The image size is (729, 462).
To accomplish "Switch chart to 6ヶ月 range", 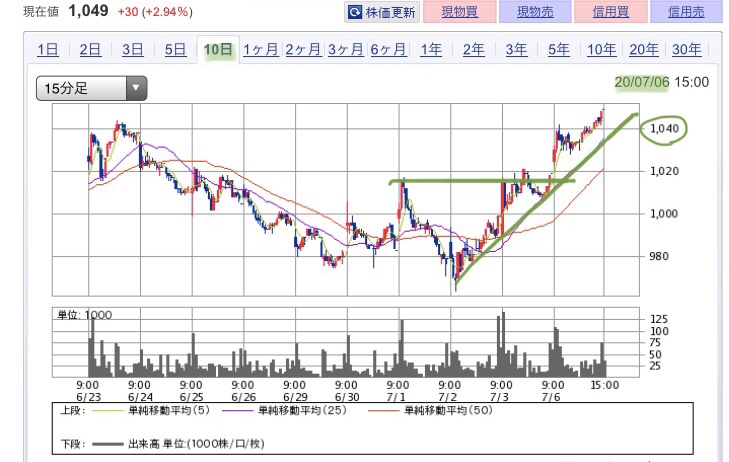I will coord(388,49).
